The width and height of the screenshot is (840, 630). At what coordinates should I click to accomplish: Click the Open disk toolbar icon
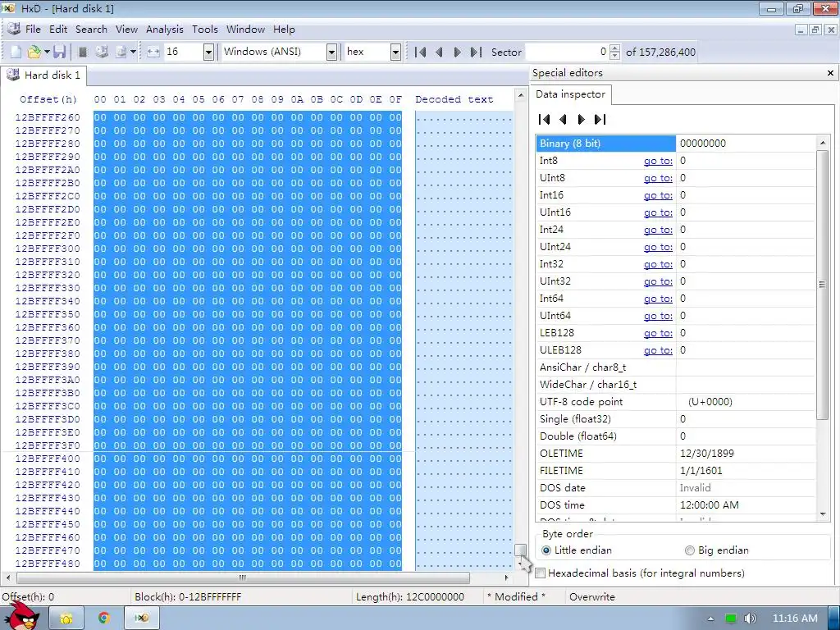[x=102, y=52]
